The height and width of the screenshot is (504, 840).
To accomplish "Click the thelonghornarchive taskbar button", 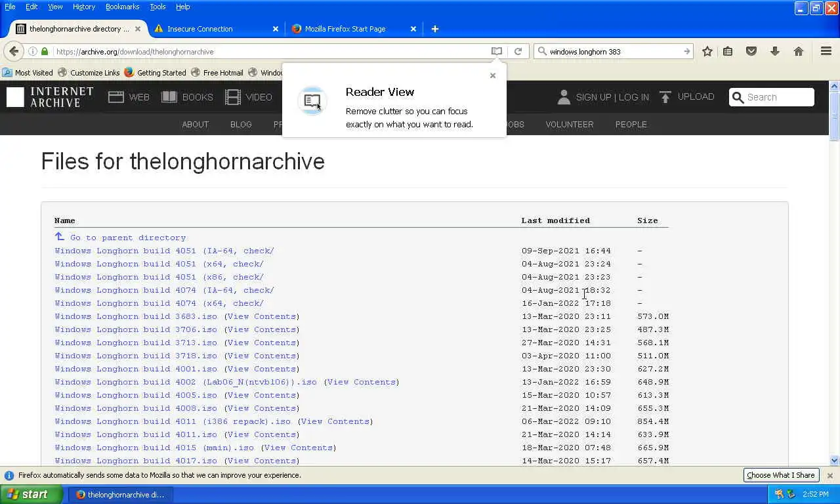I will [x=120, y=495].
